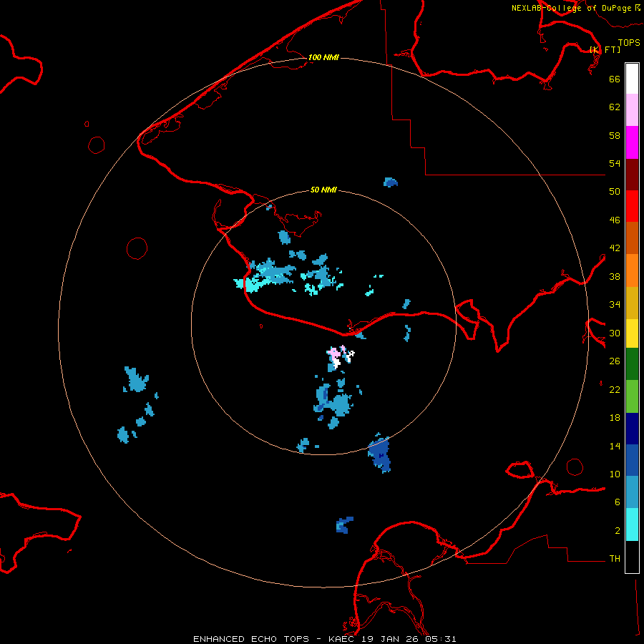The width and height of the screenshot is (644, 644).
Task: Click the 22 legend value
Action: 615,389
